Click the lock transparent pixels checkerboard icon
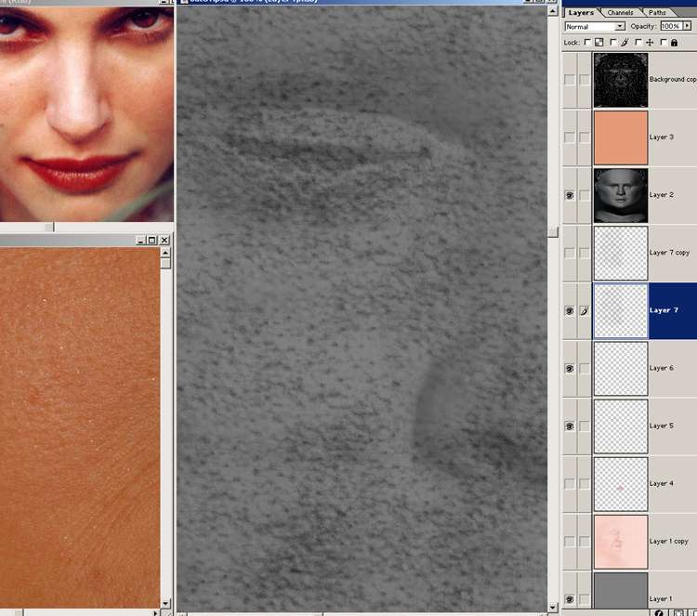Image resolution: width=697 pixels, height=616 pixels. pos(598,42)
